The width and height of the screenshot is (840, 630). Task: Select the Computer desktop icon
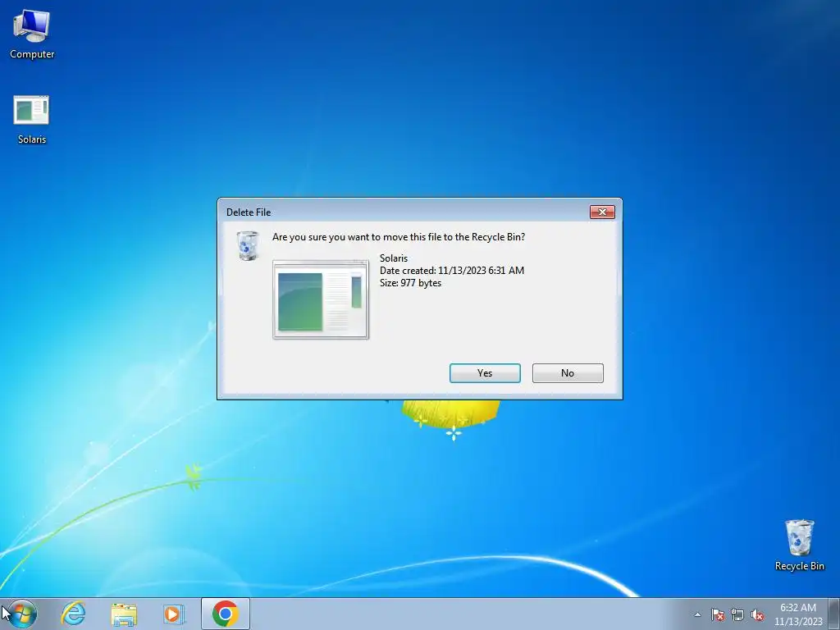(x=32, y=34)
